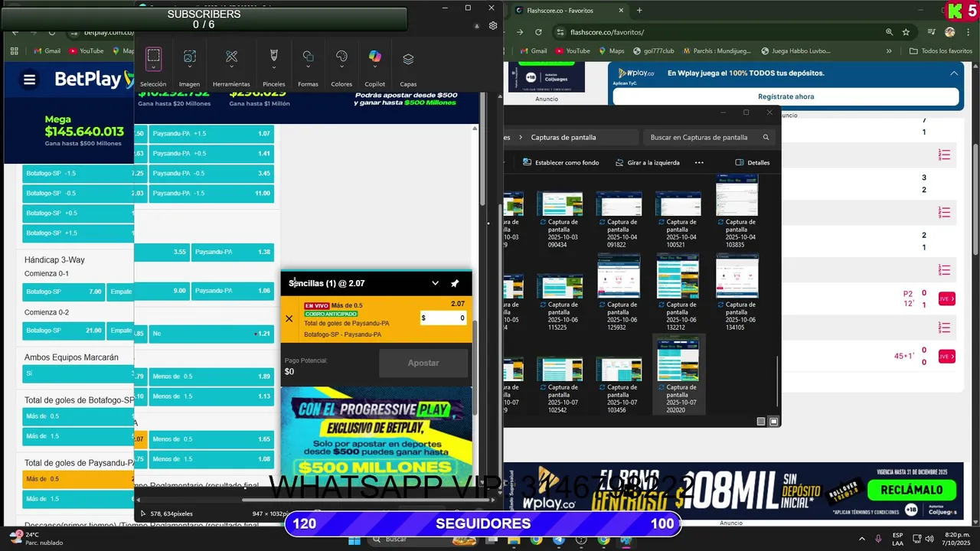
Task: Open Windows Start menu
Action: [354, 540]
